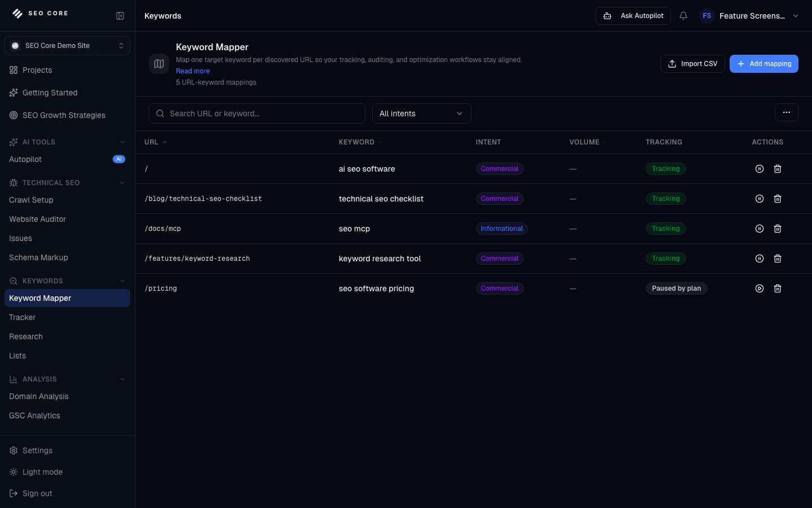Sort table by URL column
Image resolution: width=812 pixels, height=508 pixels.
tap(156, 142)
